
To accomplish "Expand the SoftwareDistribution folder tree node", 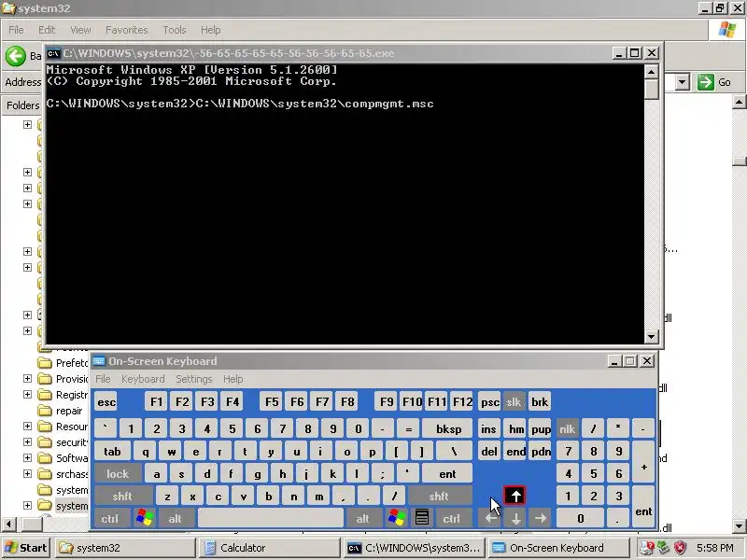I will coord(28,457).
